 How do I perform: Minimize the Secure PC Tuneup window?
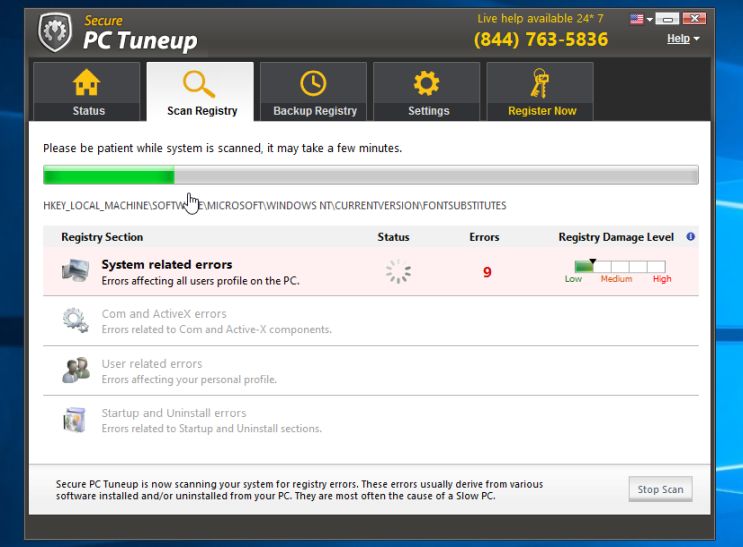(x=668, y=19)
